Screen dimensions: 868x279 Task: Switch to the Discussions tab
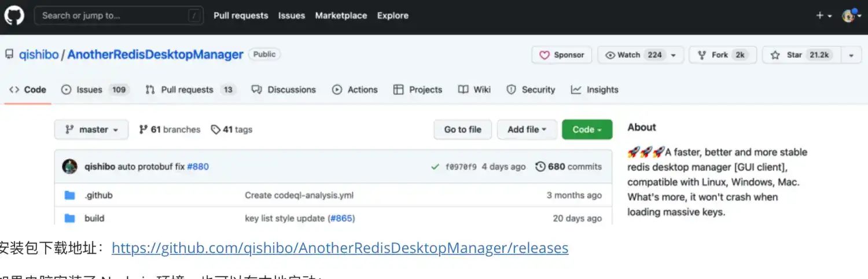[x=284, y=90]
